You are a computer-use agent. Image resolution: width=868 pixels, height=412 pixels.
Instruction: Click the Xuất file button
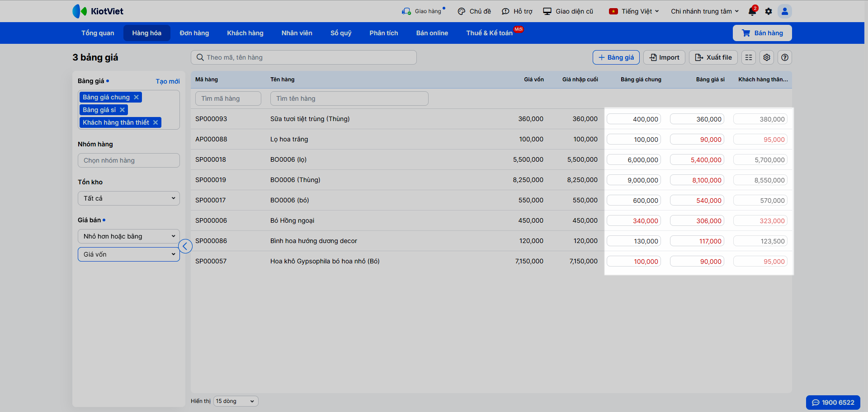click(x=713, y=57)
